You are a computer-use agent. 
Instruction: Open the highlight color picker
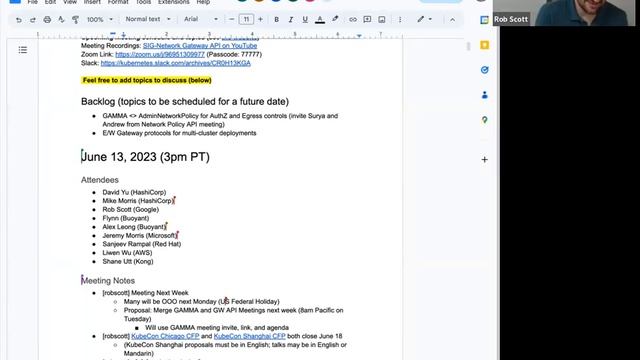[335, 19]
